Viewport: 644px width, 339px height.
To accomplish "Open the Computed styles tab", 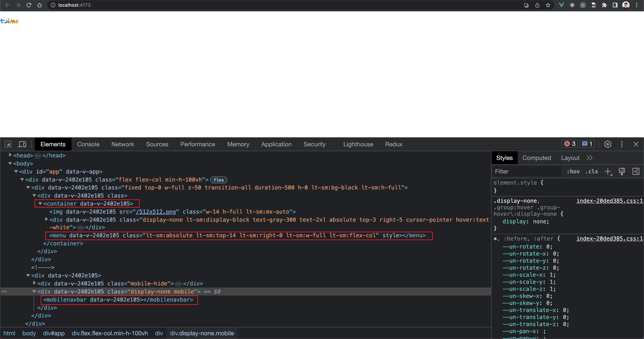I will tap(536, 158).
